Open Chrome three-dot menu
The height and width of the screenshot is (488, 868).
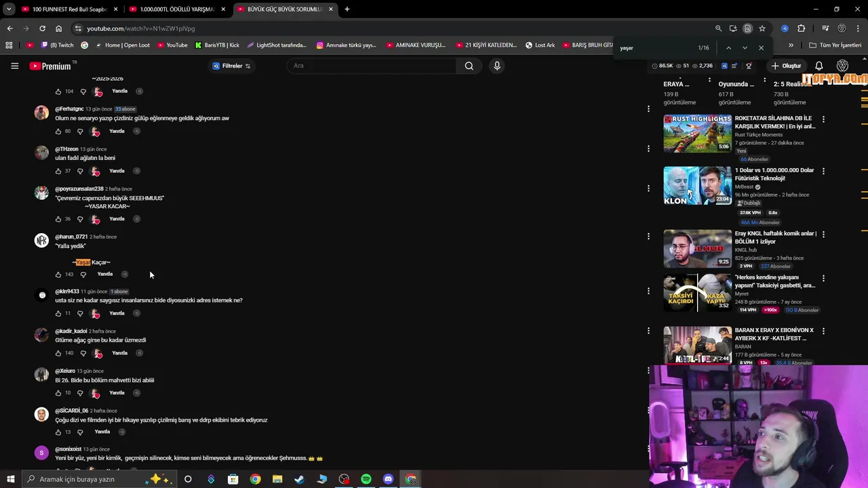click(859, 28)
